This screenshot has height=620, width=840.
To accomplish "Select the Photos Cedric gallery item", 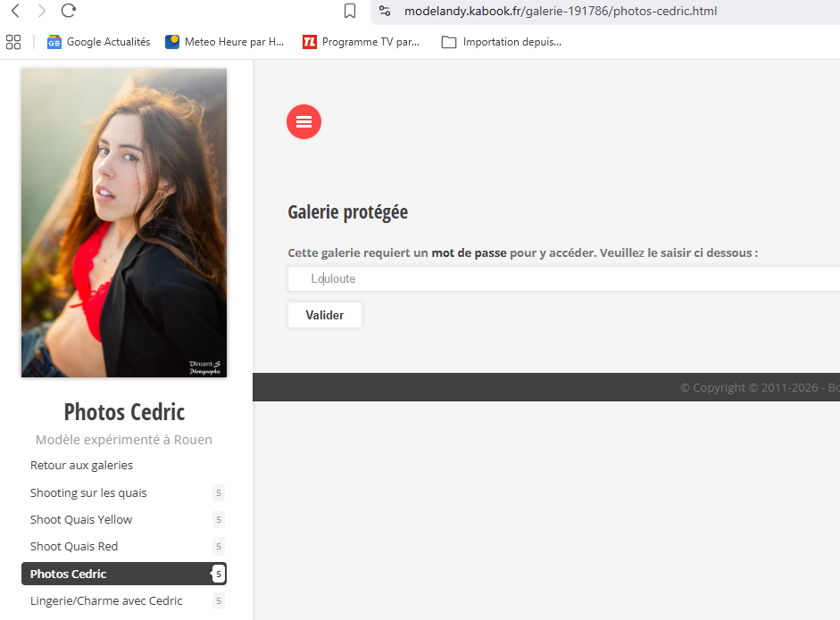I will [x=69, y=574].
